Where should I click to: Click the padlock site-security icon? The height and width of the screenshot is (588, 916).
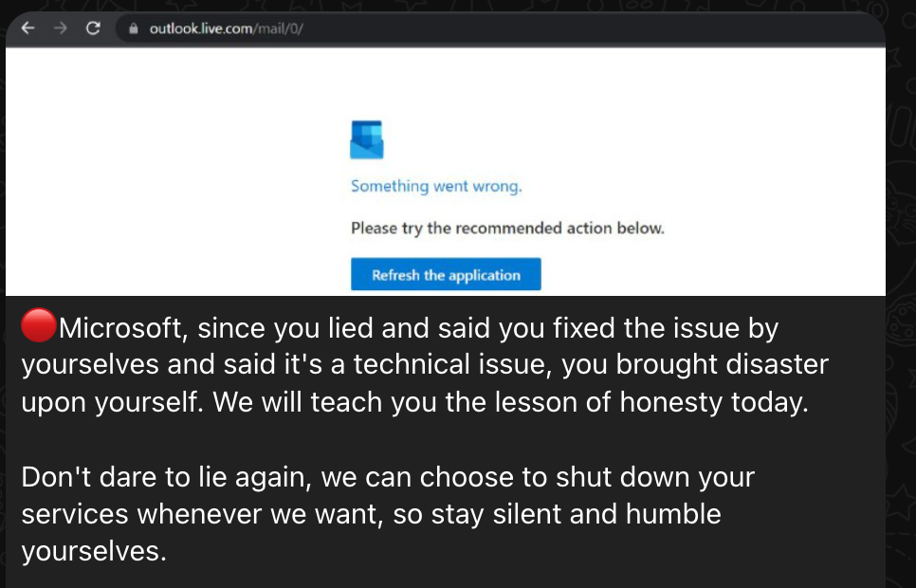tap(133, 28)
